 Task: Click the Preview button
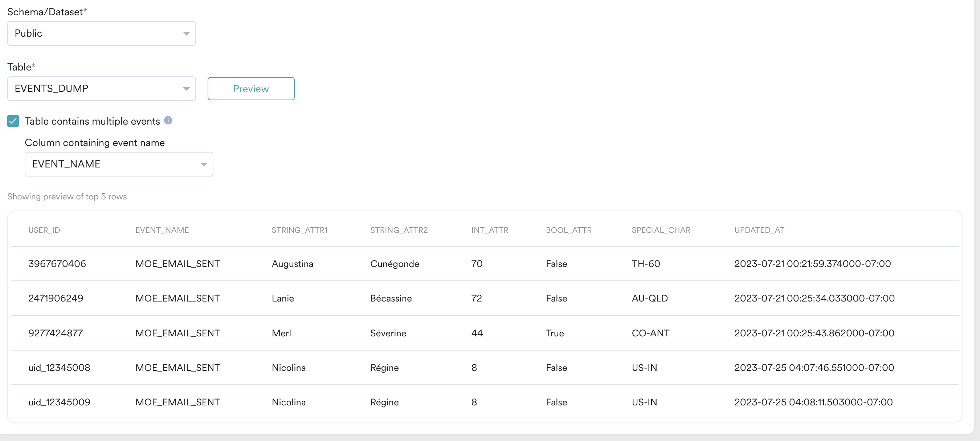251,89
